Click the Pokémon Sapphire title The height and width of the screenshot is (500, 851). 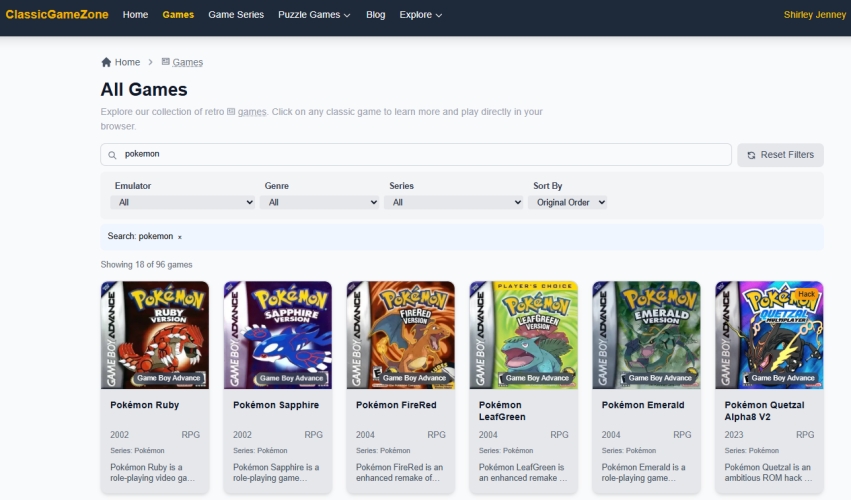click(276, 405)
